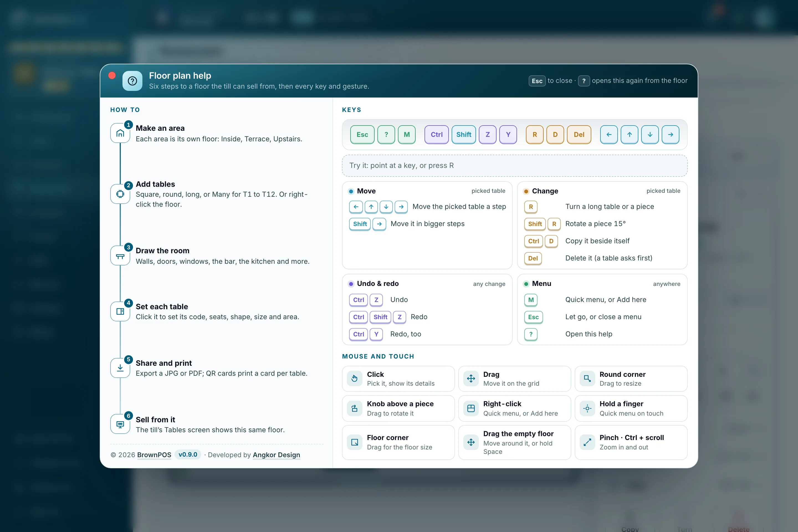Select the Del key in keys row
The width and height of the screenshot is (798, 532).
click(579, 135)
